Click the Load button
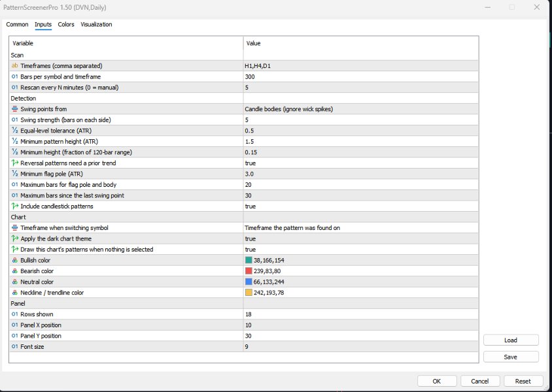The width and height of the screenshot is (552, 392). coord(511,340)
